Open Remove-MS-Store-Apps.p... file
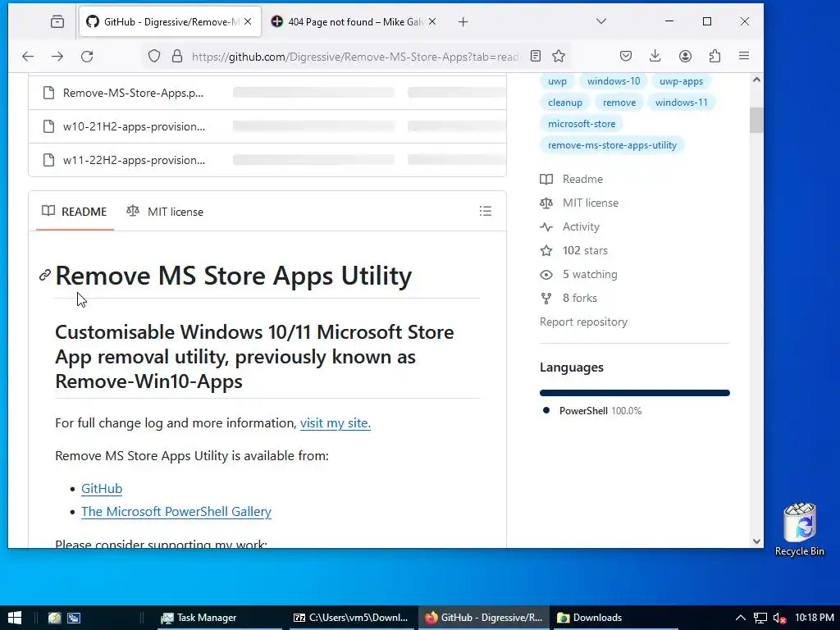 pos(133,93)
